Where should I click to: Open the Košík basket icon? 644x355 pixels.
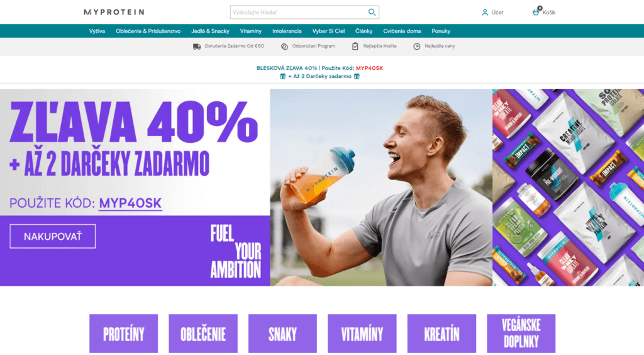pyautogui.click(x=536, y=13)
